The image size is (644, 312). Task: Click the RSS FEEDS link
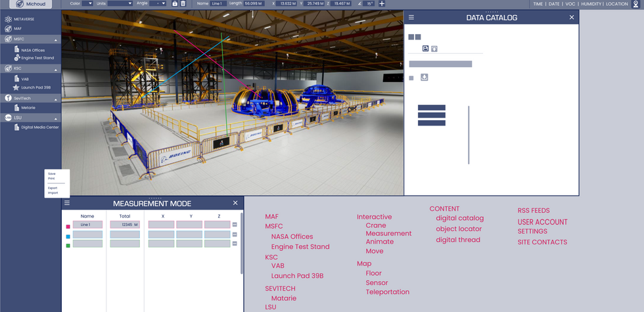[534, 210]
